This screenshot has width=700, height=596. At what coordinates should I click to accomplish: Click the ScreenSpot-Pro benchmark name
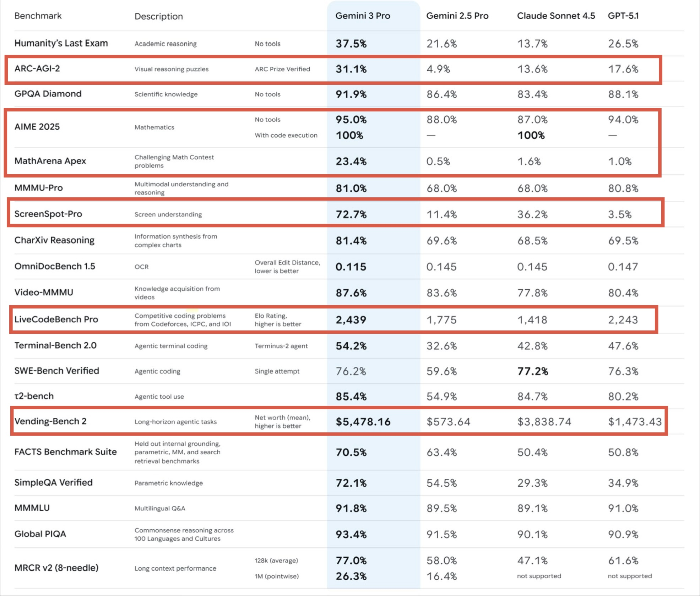(48, 214)
